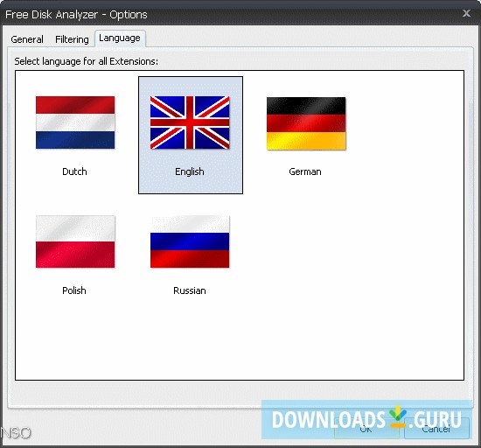Screen dimensions: 481x448
Task: Click the Polish language label
Action: pos(74,290)
